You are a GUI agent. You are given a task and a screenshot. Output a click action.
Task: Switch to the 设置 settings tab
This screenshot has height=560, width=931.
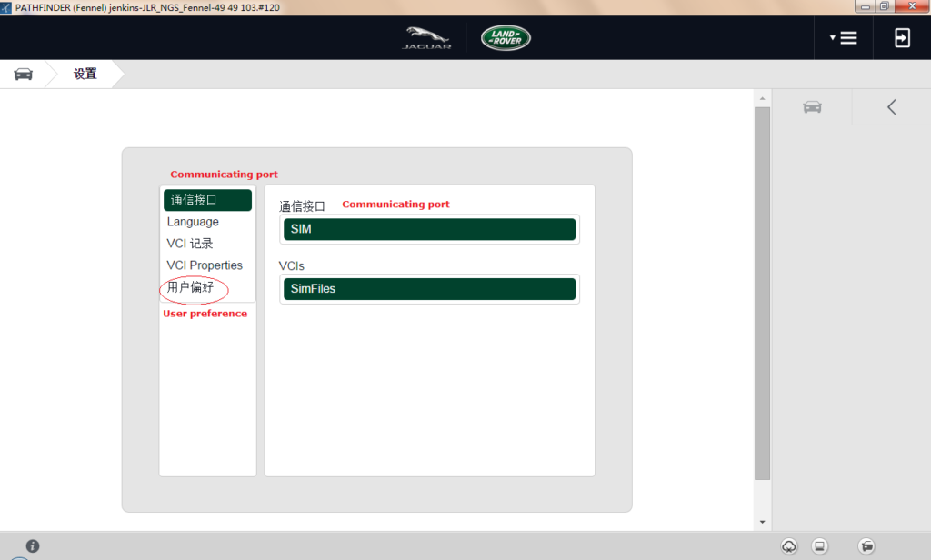pos(84,74)
